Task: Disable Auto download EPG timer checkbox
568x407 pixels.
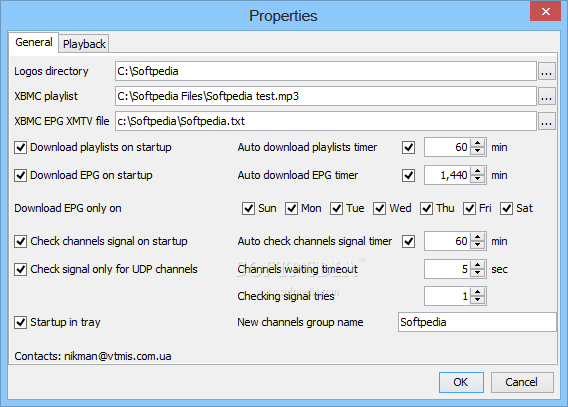Action: (409, 175)
